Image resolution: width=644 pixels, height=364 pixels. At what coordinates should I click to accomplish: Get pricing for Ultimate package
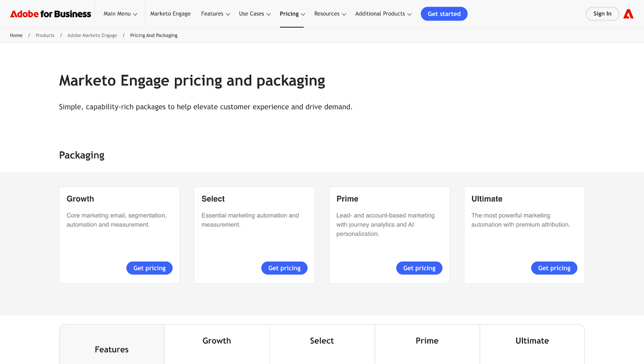(x=554, y=268)
